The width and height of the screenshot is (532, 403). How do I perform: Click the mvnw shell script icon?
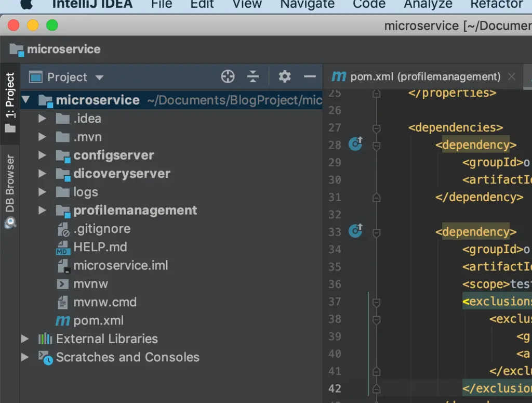[62, 284]
